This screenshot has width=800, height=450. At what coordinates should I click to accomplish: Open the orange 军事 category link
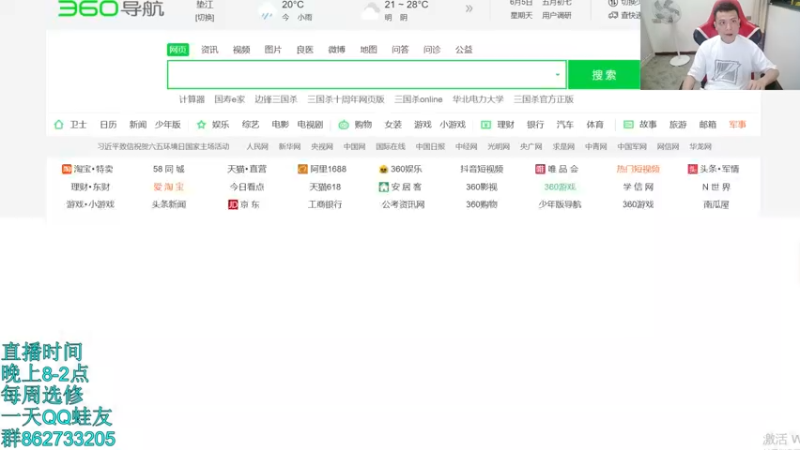click(737, 124)
